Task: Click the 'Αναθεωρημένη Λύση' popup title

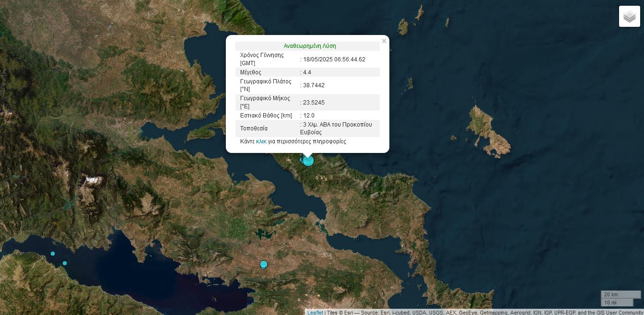Action: pyautogui.click(x=309, y=46)
